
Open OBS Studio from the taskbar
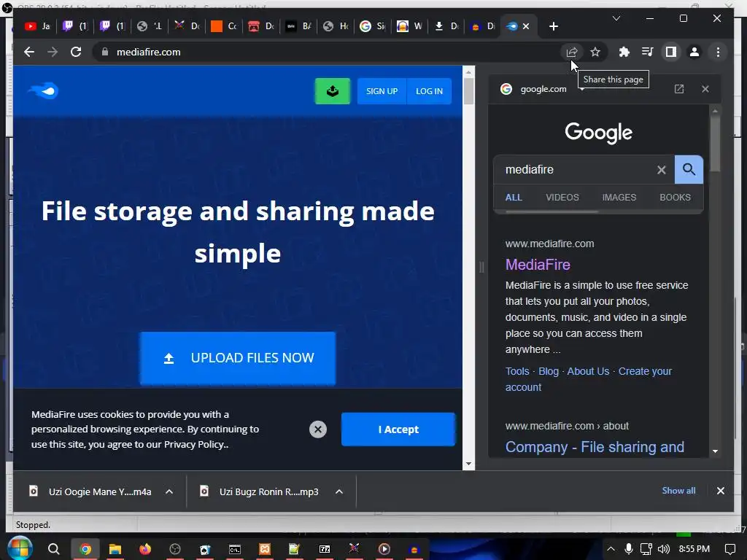[175, 549]
